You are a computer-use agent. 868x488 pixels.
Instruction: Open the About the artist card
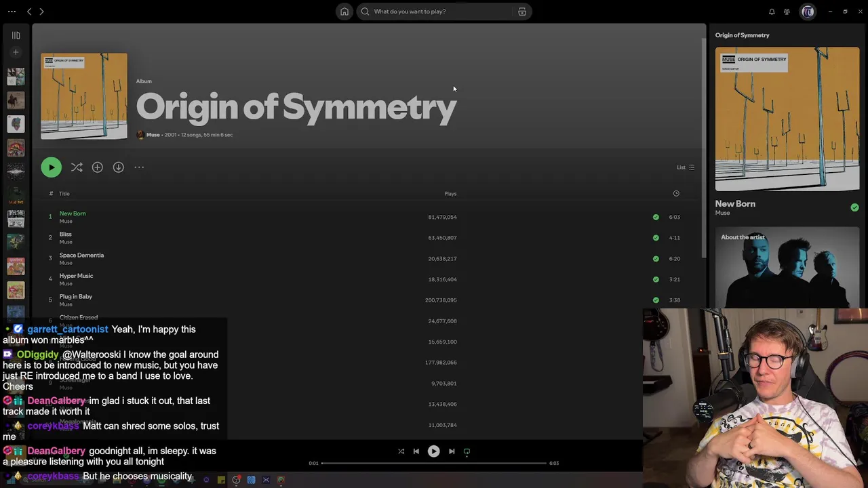(x=787, y=267)
